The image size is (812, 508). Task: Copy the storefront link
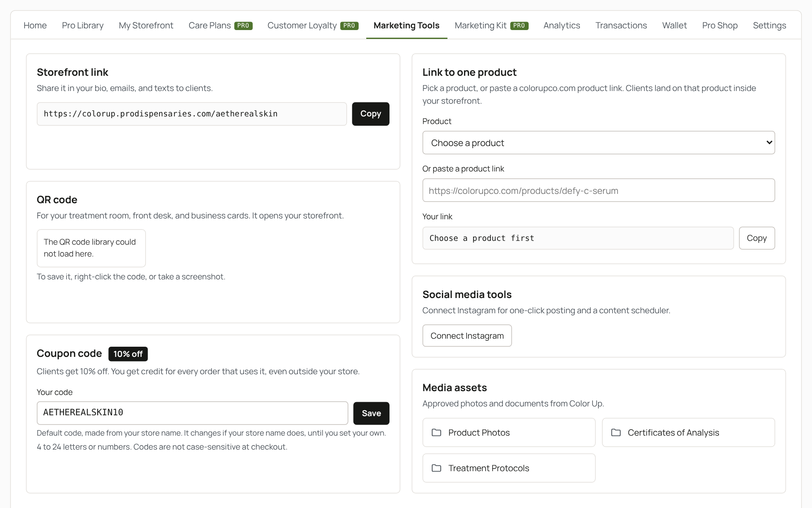coord(370,114)
